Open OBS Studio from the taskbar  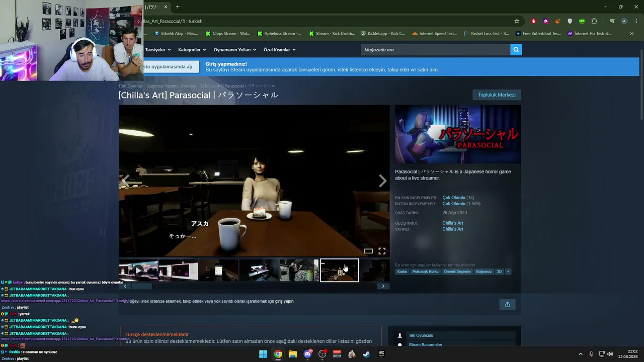(323, 354)
